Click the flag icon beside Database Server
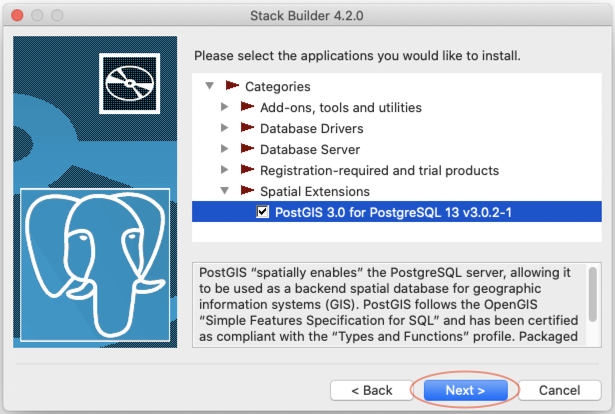Viewport: 615px width, 414px height. tap(247, 148)
